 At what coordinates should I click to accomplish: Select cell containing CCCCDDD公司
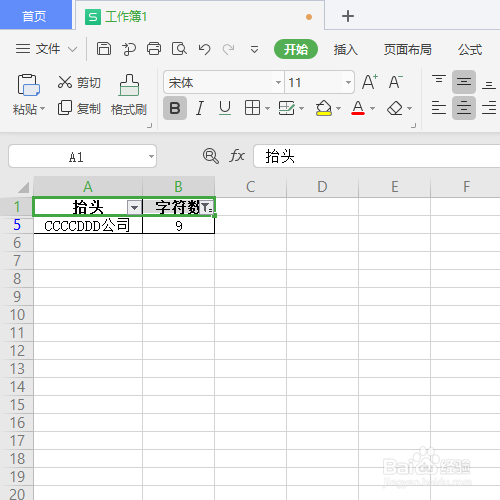(x=88, y=225)
